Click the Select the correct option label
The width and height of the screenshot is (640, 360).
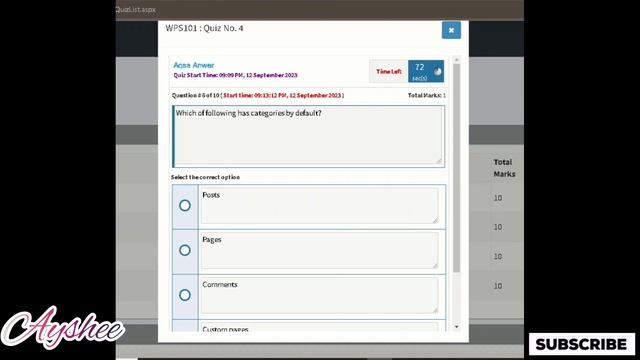(205, 177)
